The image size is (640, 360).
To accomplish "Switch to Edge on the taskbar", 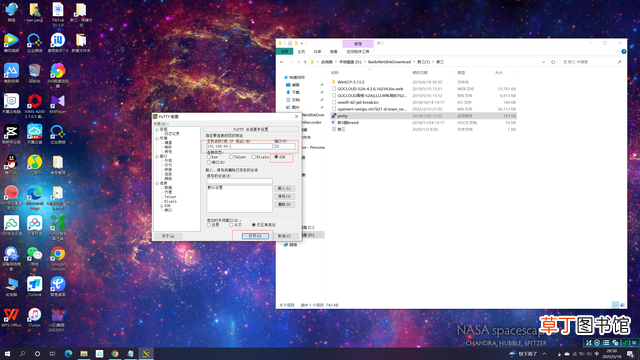I will click(x=68, y=353).
